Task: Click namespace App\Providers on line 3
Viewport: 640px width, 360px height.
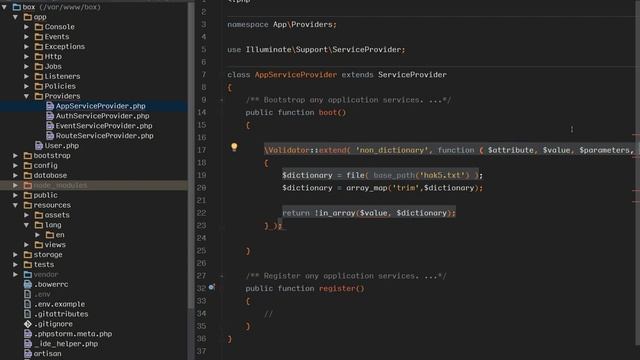Action: tap(282, 24)
